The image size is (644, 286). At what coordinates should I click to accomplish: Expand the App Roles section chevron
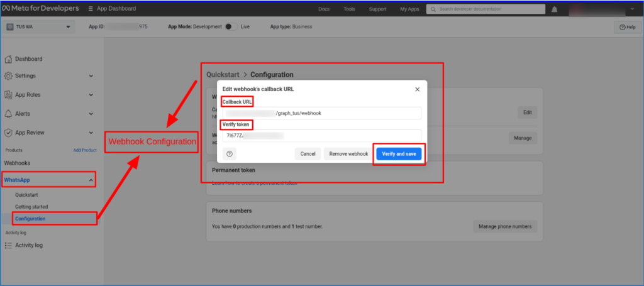[x=91, y=95]
